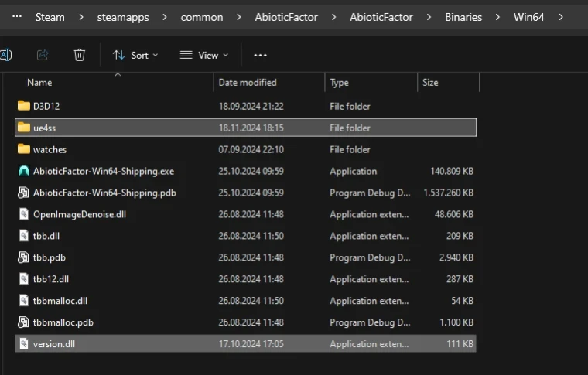Viewport: 588px width, 375px height.
Task: Click tbb.dll file icon
Action: pyautogui.click(x=24, y=236)
